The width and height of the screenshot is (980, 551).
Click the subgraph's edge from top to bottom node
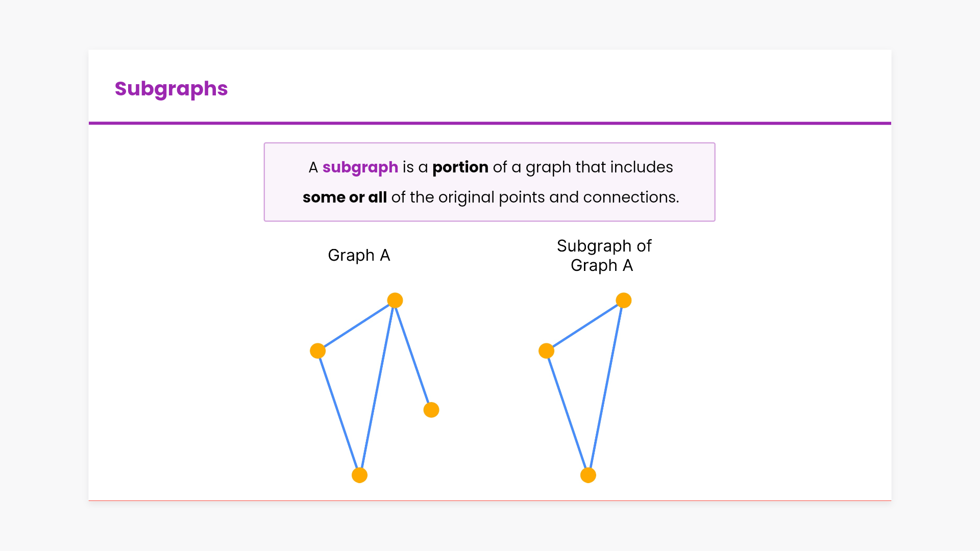(x=606, y=388)
